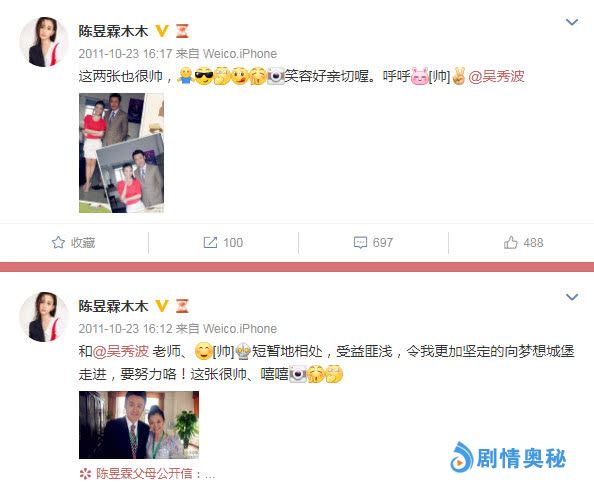Follow the @吴秀波 mention in second post

(x=121, y=352)
